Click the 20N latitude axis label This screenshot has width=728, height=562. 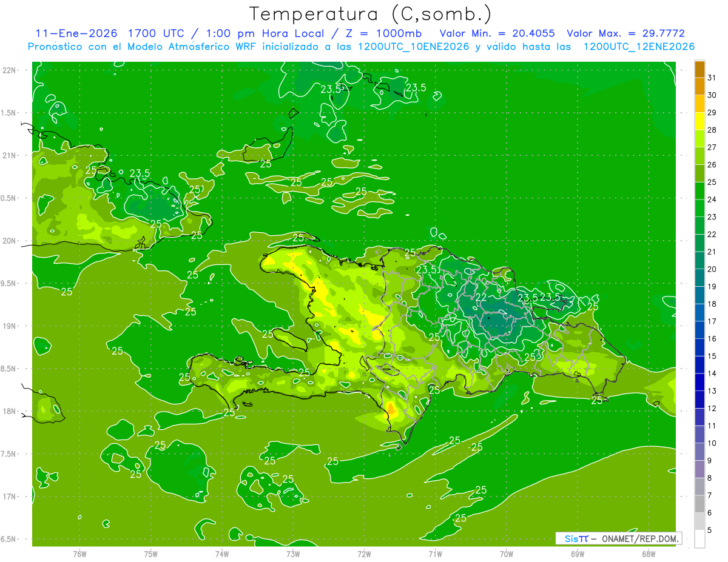[x=10, y=241]
